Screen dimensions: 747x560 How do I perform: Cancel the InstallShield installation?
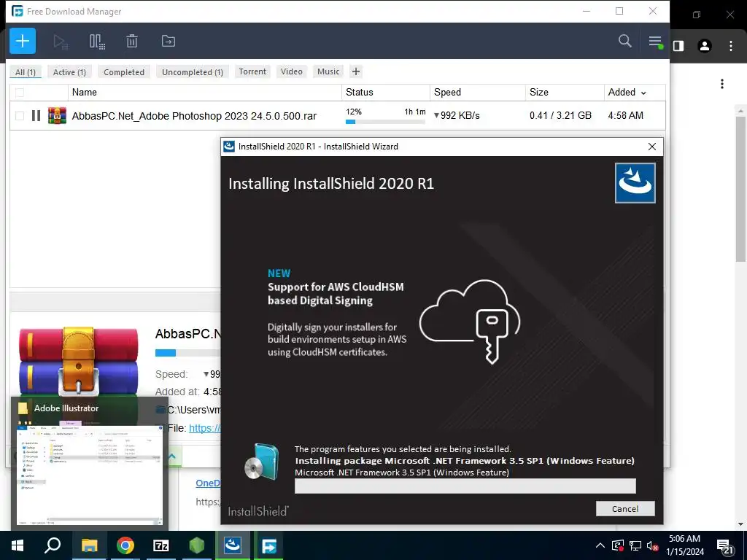click(625, 508)
